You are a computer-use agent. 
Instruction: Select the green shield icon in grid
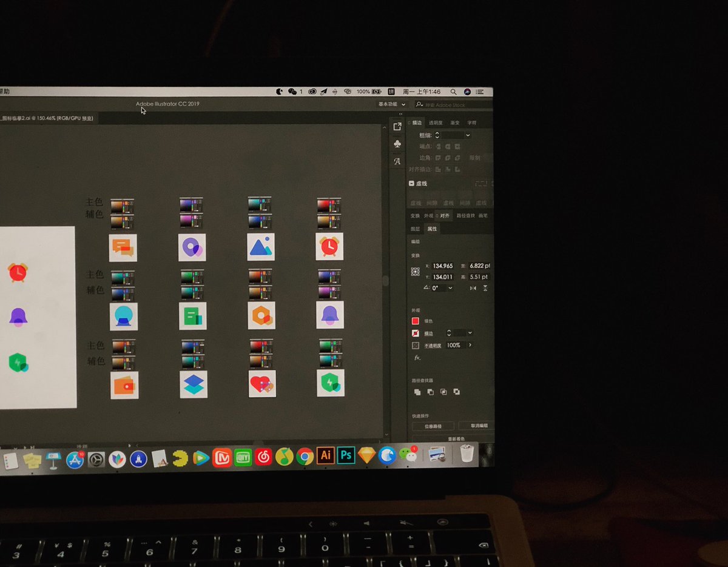pos(331,383)
